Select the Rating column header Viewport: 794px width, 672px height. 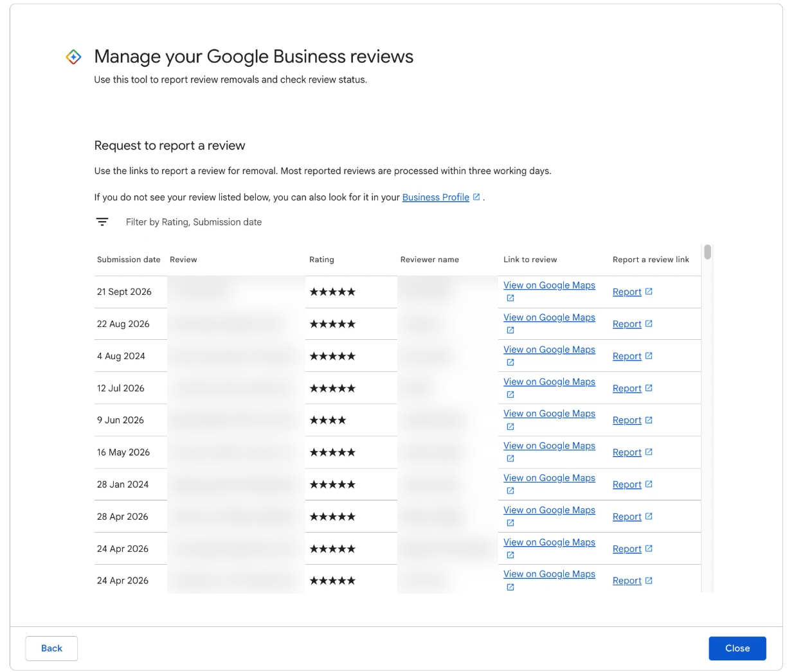pyautogui.click(x=321, y=260)
